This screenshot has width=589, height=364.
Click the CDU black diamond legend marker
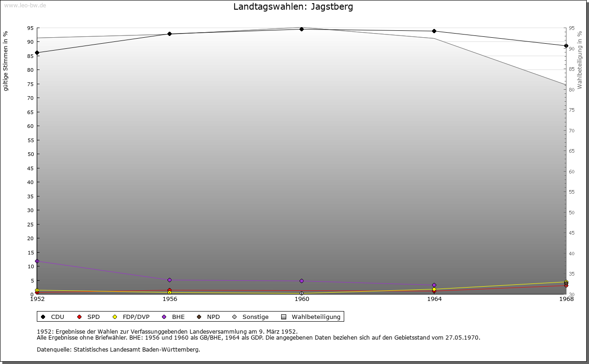43,317
